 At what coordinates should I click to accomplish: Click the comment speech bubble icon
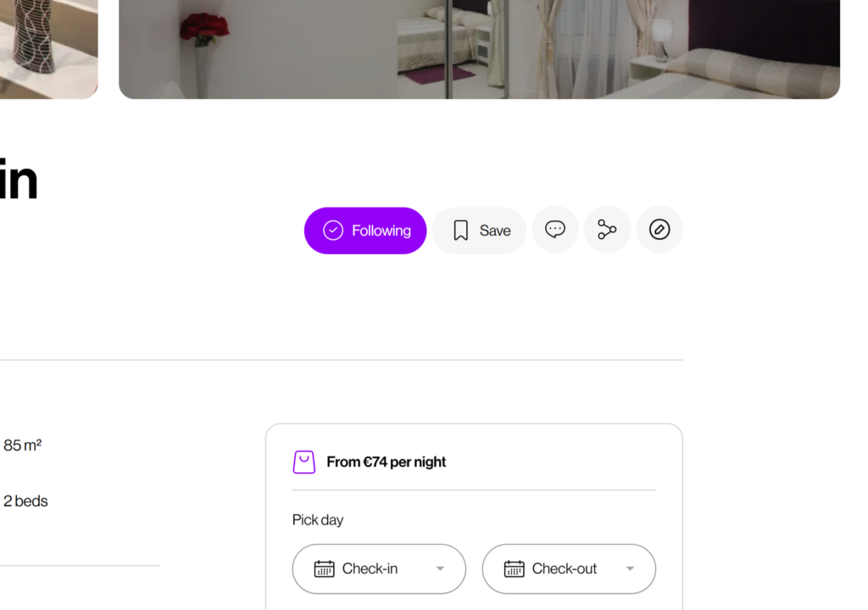555,230
